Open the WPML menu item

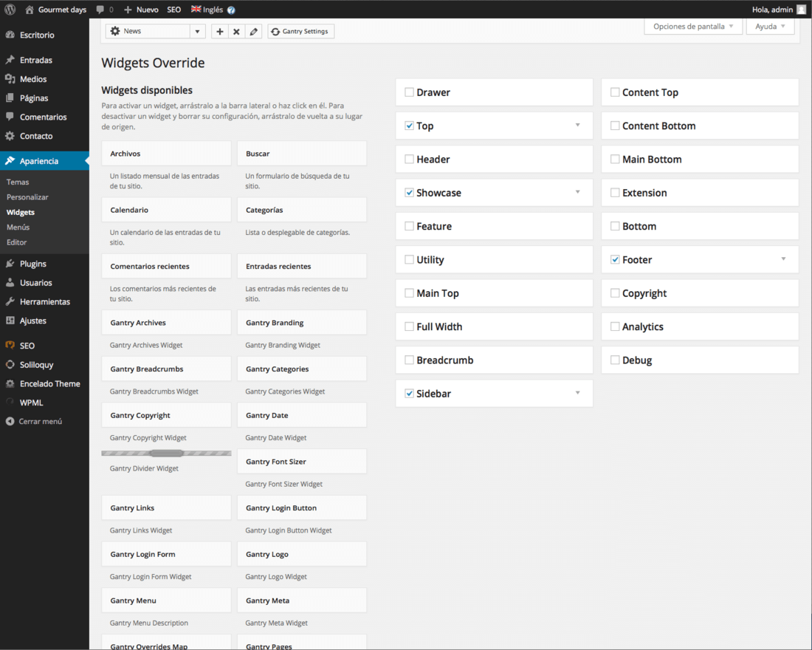coord(32,403)
